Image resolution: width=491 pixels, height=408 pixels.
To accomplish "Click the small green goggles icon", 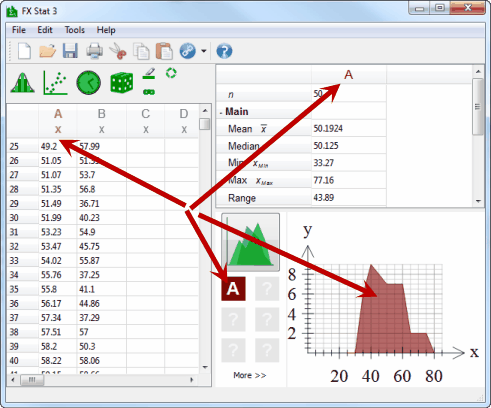I will click(149, 92).
